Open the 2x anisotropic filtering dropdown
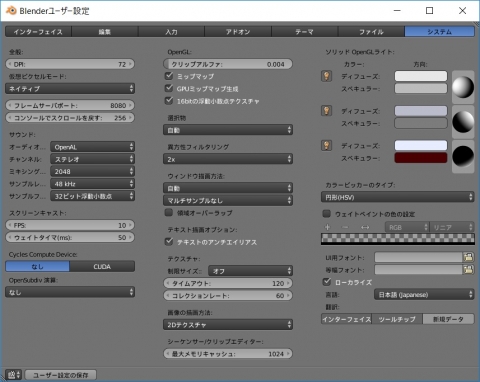Image resolution: width=480 pixels, height=382 pixels. [228, 159]
